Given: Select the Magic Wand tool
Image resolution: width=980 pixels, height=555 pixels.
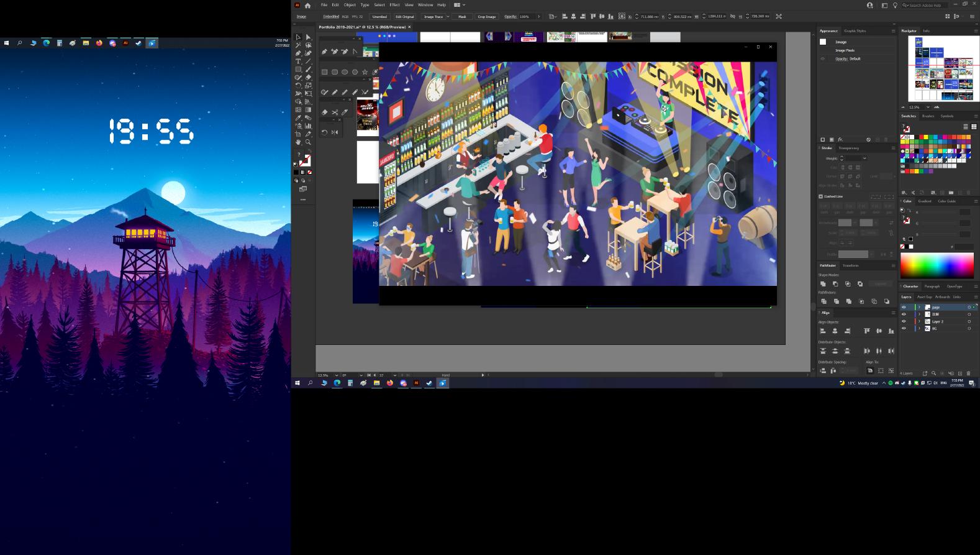Looking at the screenshot, I should click(x=298, y=45).
